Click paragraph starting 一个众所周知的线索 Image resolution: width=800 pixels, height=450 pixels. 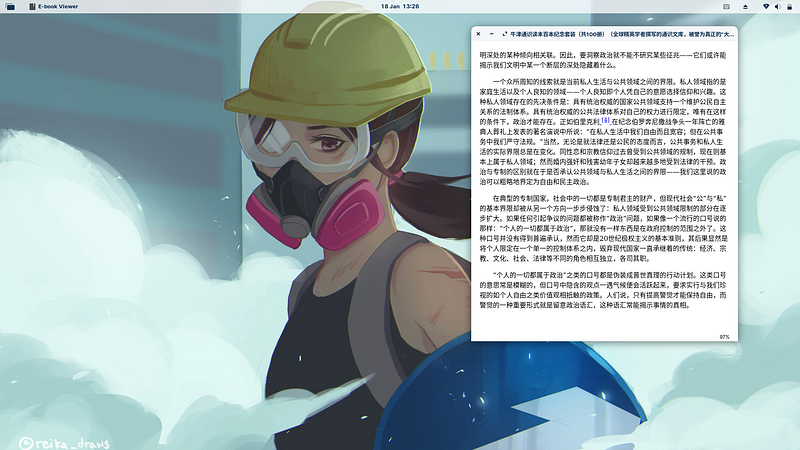(603, 131)
